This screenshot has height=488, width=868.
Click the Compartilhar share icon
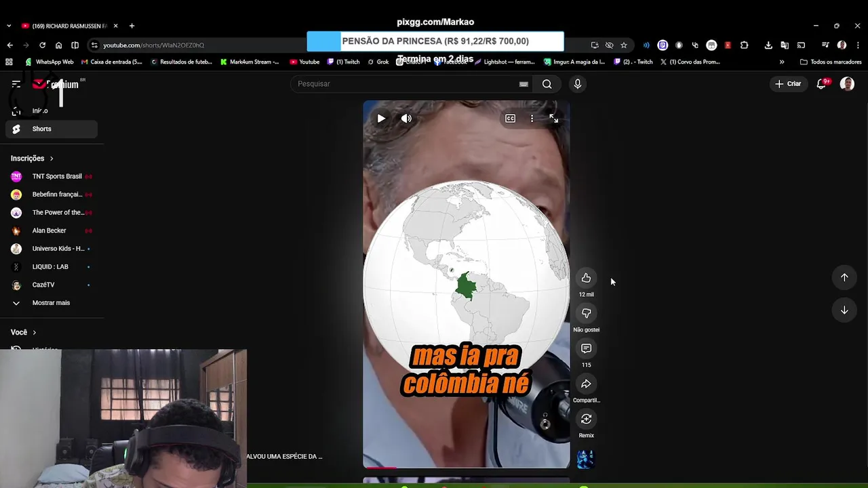pyautogui.click(x=586, y=384)
